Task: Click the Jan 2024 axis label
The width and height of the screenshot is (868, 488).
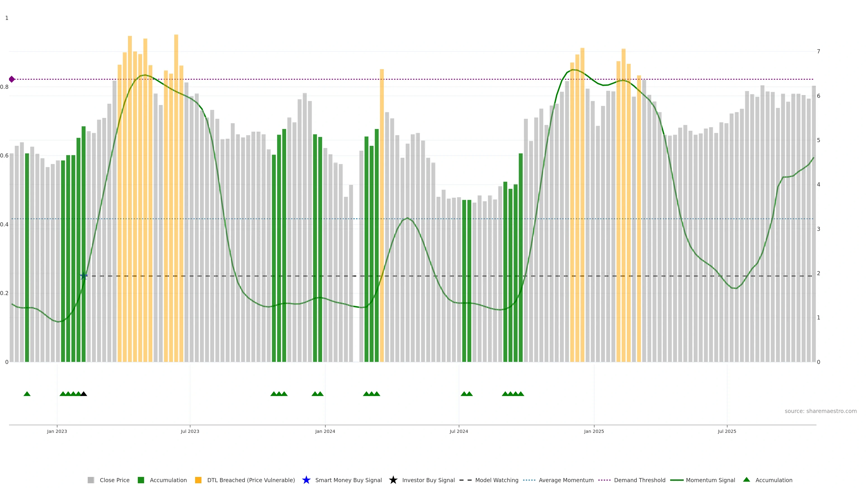Action: point(325,431)
